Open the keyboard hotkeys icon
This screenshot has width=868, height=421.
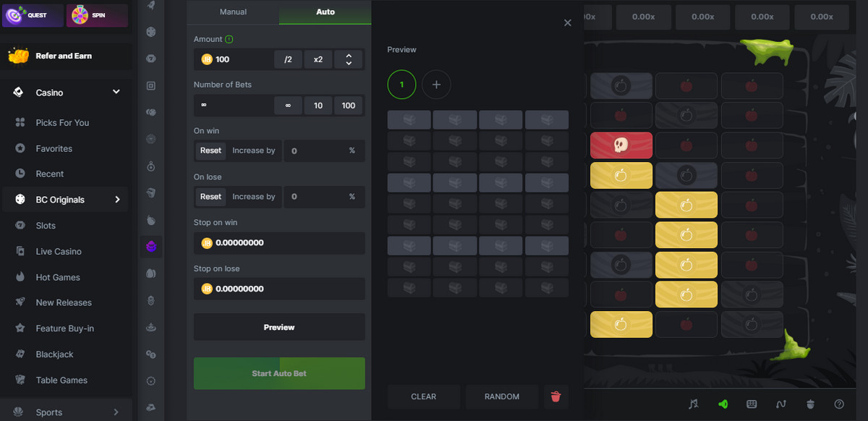pos(752,404)
